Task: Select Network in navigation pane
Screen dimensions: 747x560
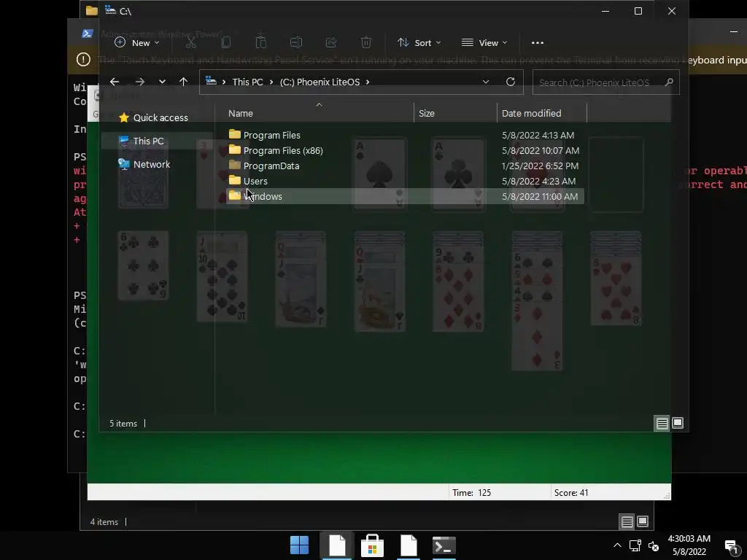Action: [x=144, y=164]
